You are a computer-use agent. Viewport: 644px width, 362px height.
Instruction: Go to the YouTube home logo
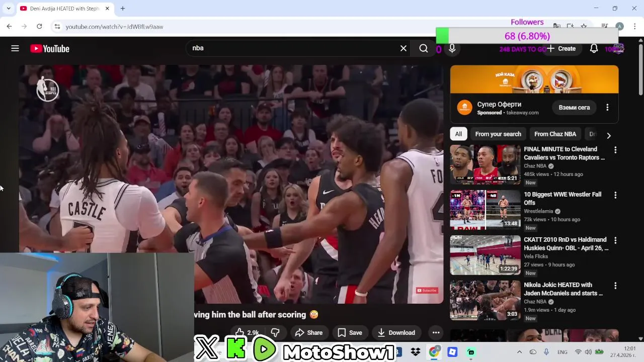point(50,49)
